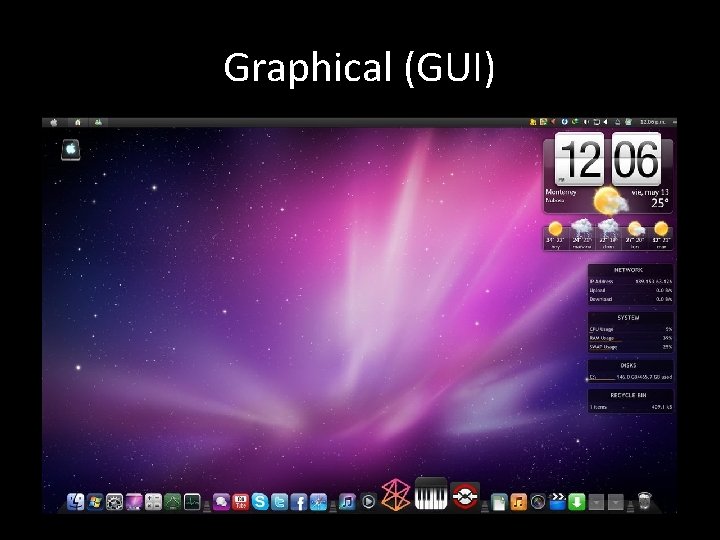
Task: Click the CPU Usage 5% row
Action: [630, 329]
